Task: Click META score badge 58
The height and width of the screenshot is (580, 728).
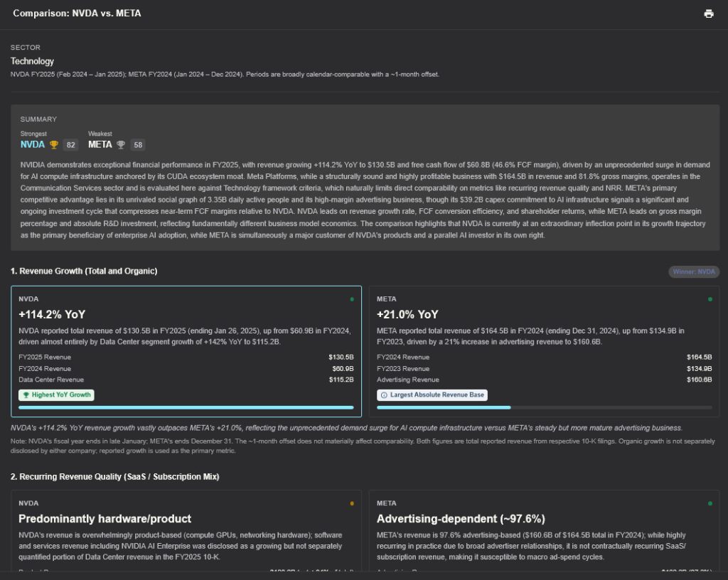Action: (138, 145)
